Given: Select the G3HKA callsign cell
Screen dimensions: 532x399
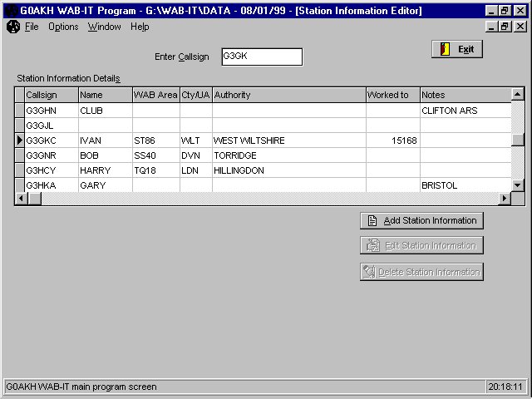Looking at the screenshot, I should 52,185.
